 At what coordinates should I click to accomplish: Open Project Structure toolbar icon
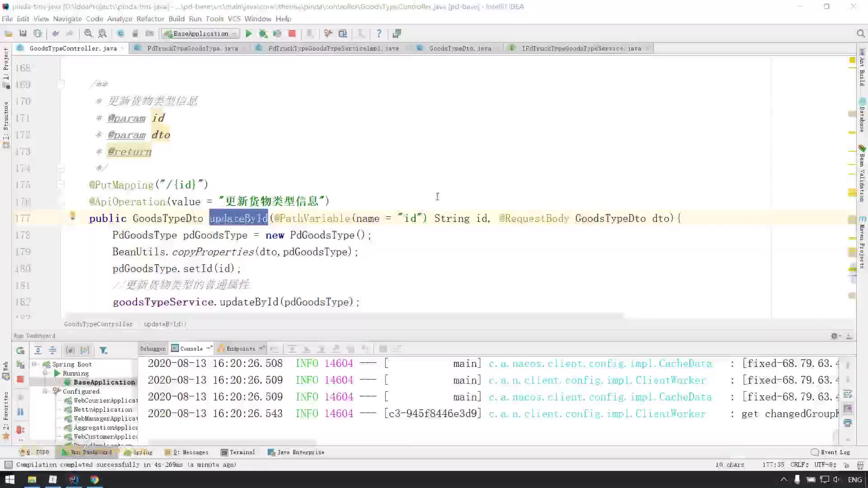click(x=343, y=33)
